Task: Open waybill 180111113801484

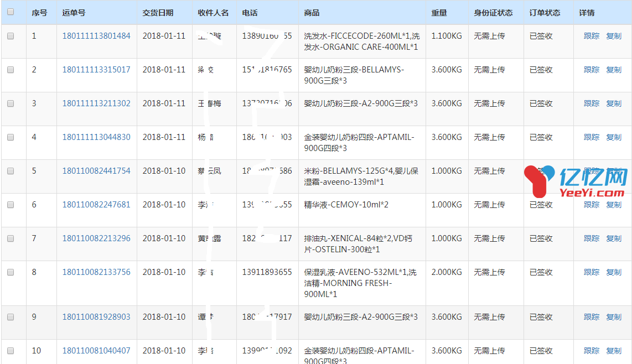Action: click(96, 36)
